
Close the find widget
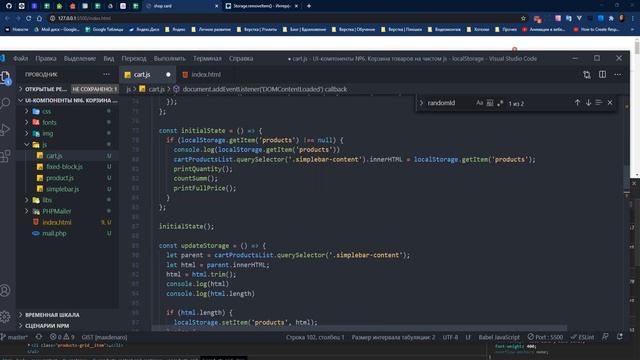pyautogui.click(x=610, y=103)
